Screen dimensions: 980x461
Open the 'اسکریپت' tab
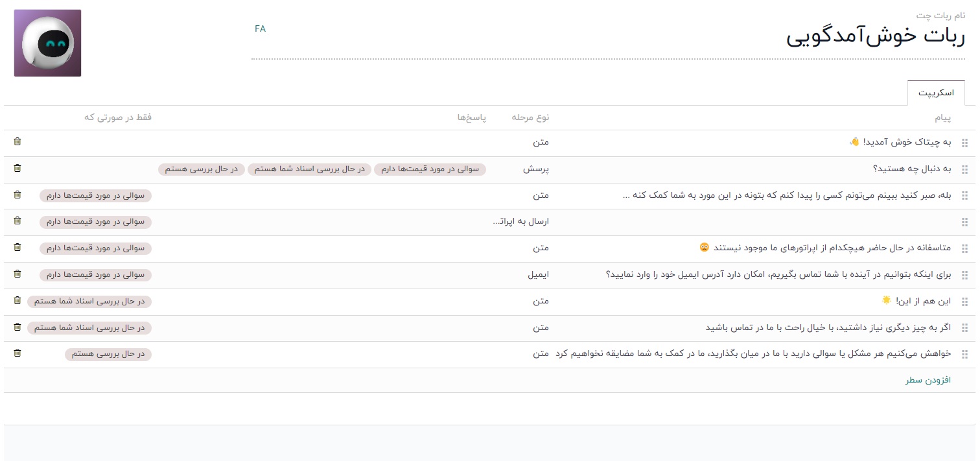936,93
